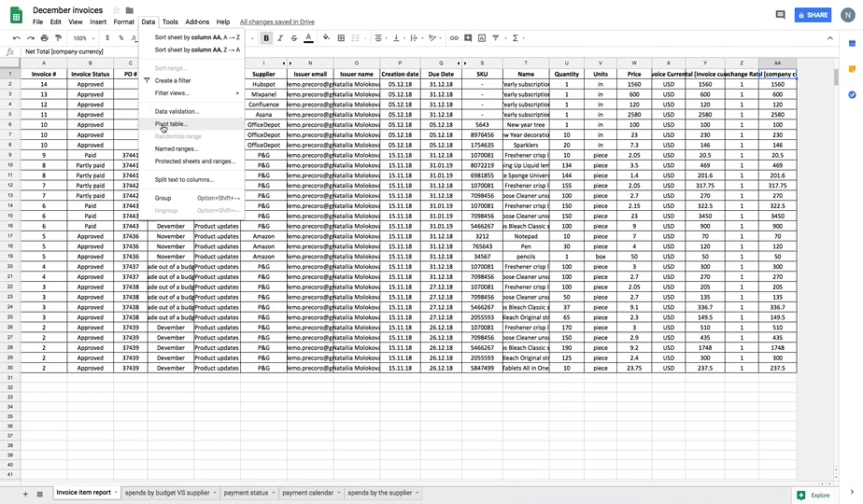This screenshot has width=863, height=504.
Task: Open the Format menu
Action: coord(124,22)
